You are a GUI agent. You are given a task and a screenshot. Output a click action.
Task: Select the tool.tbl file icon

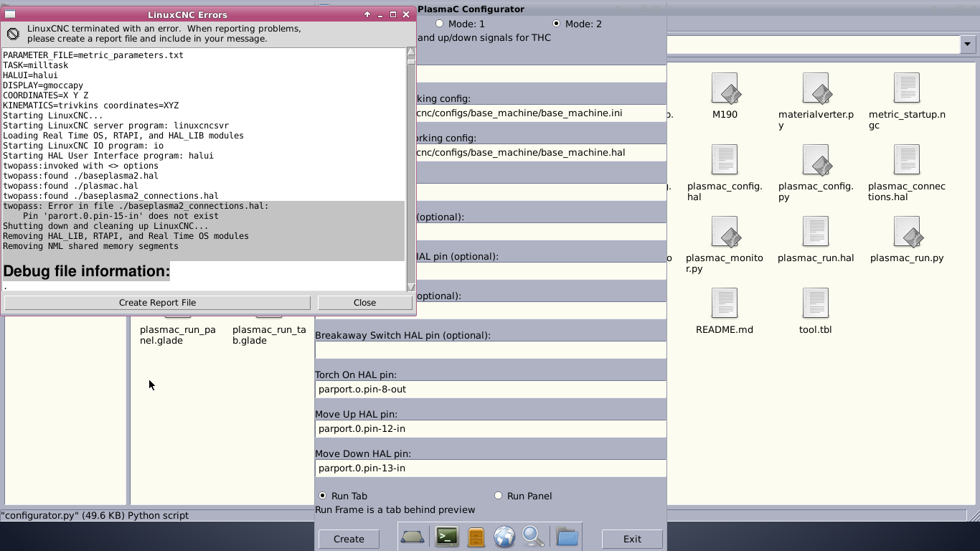tap(816, 303)
